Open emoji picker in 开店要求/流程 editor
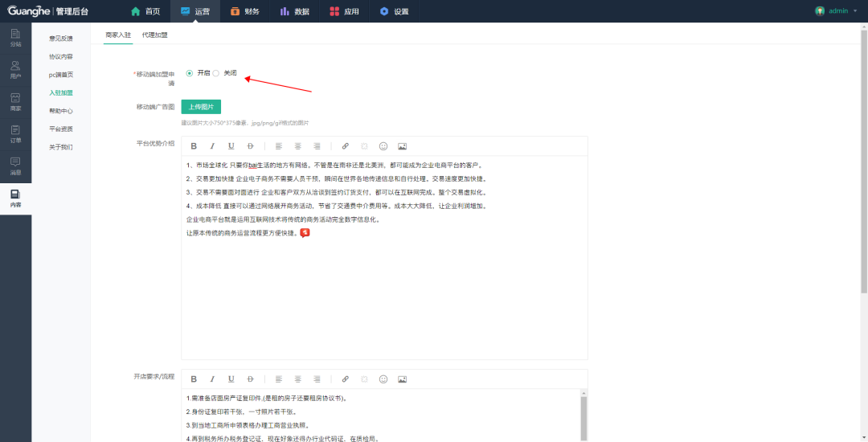 383,379
